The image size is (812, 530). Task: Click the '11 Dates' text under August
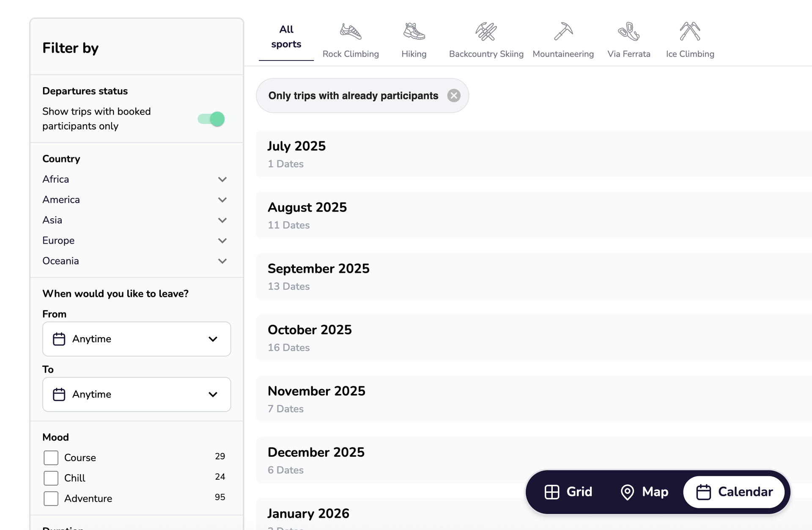[289, 225]
